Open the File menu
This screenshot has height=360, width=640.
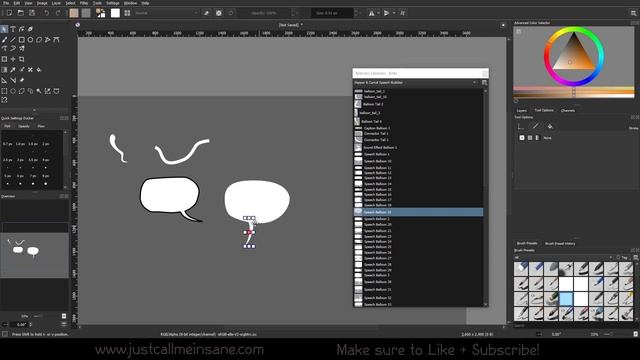point(6,3)
